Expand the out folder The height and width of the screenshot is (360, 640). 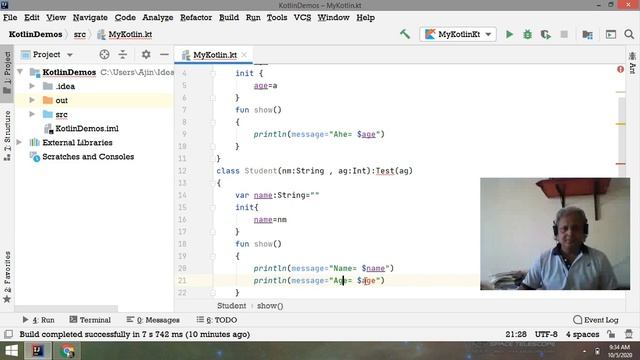(32, 100)
